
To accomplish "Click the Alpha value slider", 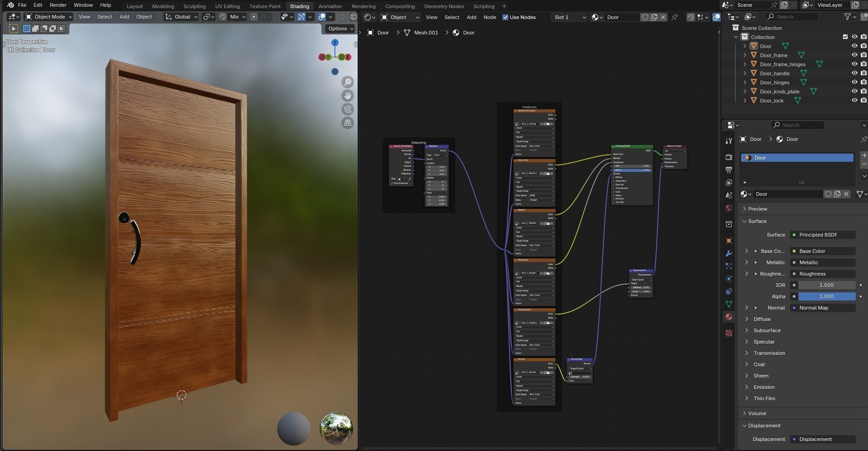I will point(827,296).
